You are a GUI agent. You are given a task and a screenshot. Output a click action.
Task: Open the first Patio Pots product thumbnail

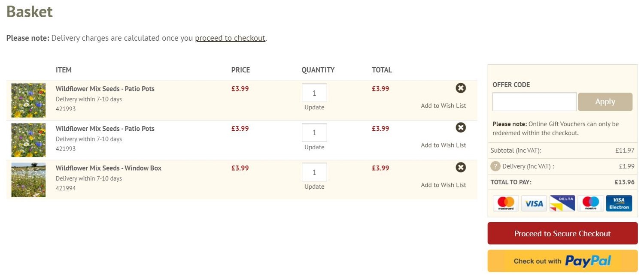(28, 100)
